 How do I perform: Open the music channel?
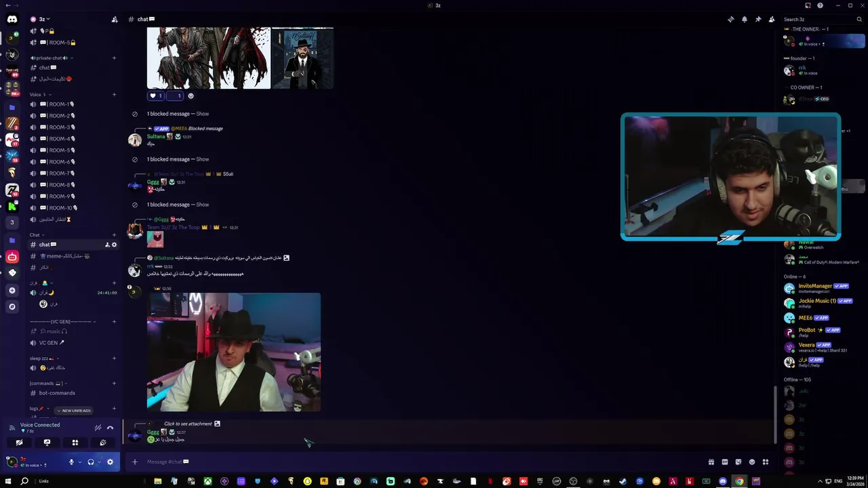pos(73,331)
